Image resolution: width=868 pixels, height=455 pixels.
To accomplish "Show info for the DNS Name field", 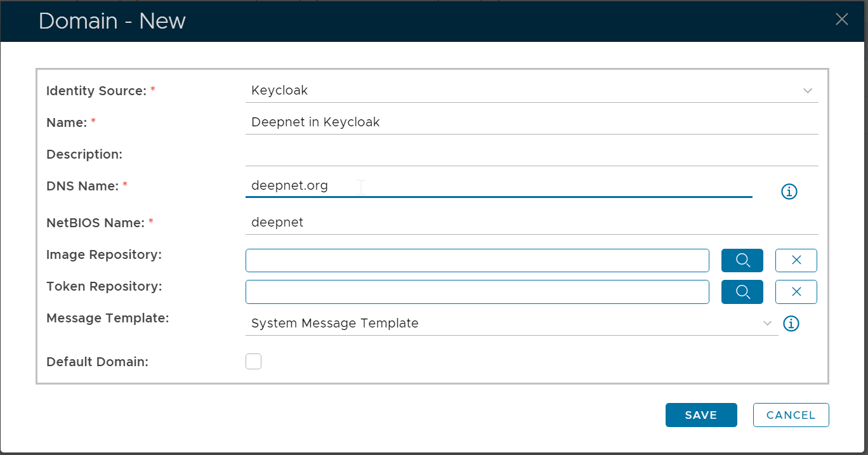I will [789, 192].
